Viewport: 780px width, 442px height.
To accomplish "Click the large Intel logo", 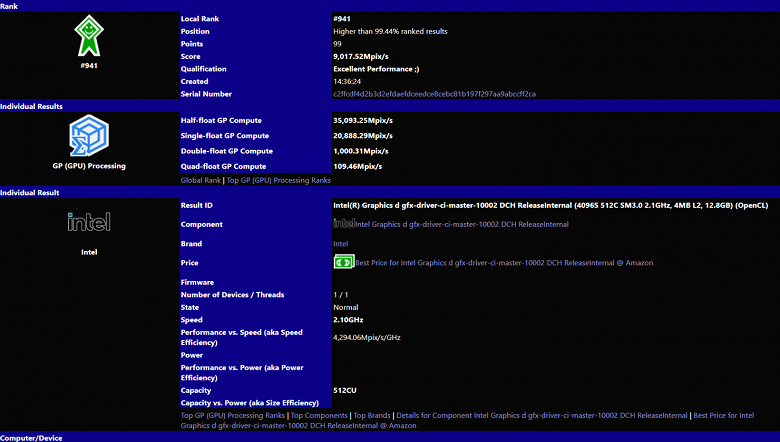I will [88, 222].
